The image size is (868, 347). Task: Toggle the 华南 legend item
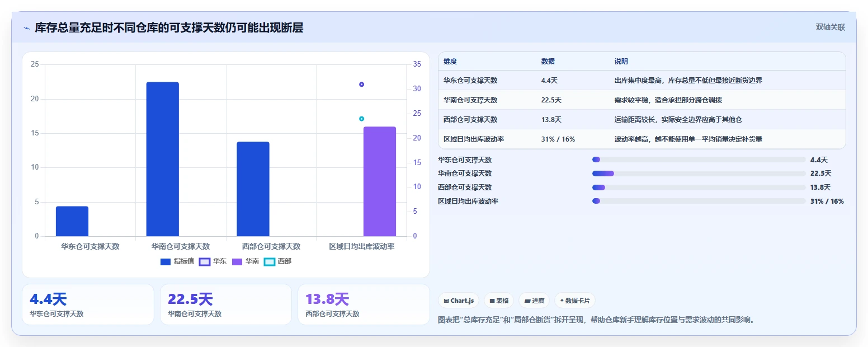point(246,261)
